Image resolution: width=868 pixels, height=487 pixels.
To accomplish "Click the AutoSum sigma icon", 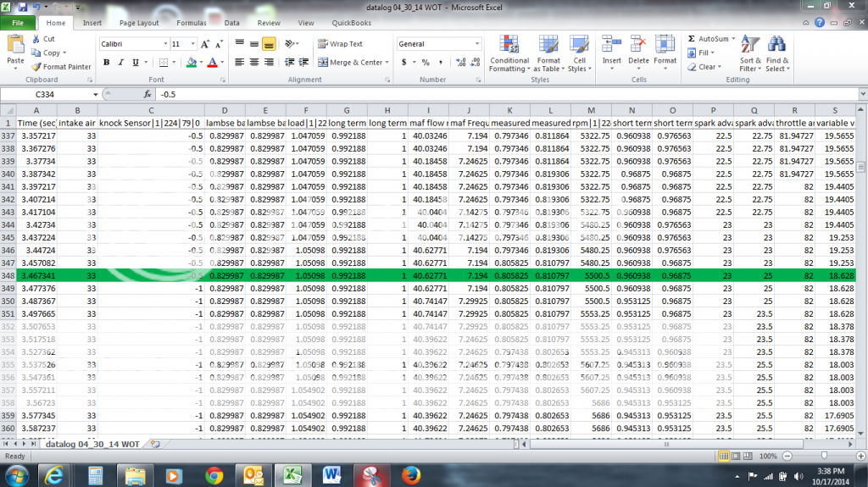I will (692, 39).
